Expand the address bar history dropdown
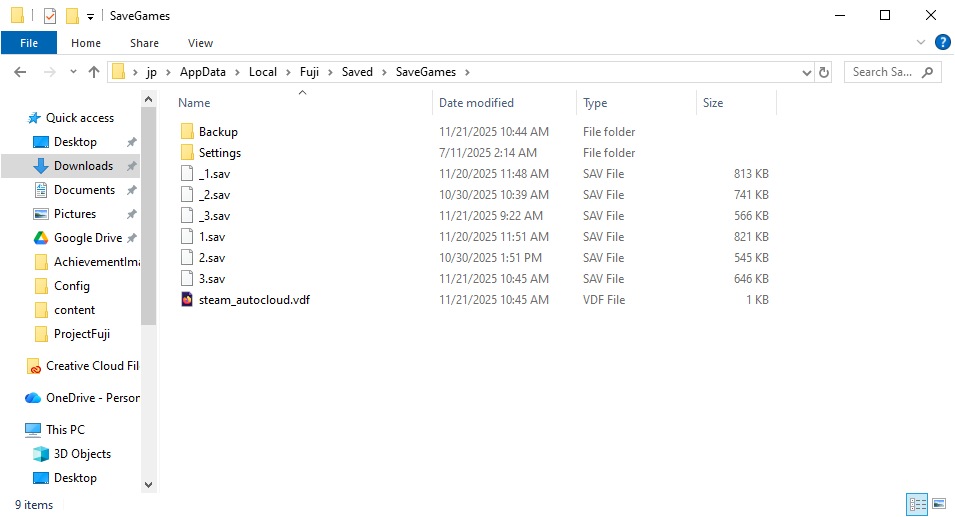The height and width of the screenshot is (517, 955). pyautogui.click(x=807, y=72)
